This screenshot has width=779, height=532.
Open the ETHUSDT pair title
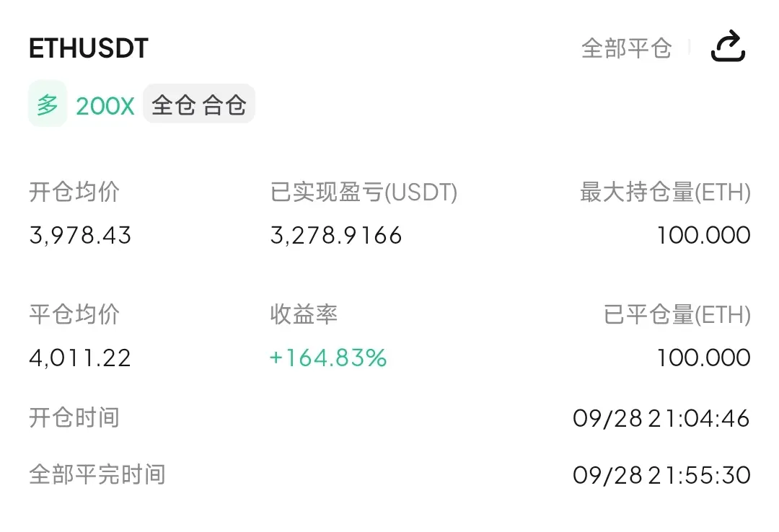point(89,49)
